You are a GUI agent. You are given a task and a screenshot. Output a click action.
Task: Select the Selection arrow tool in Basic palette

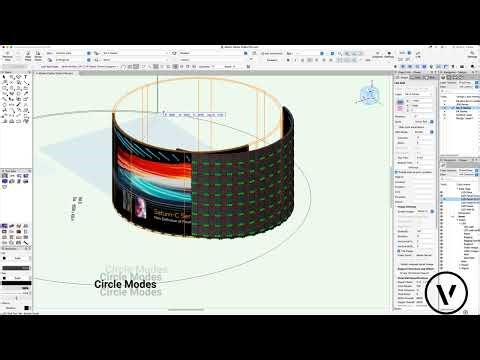4,77
